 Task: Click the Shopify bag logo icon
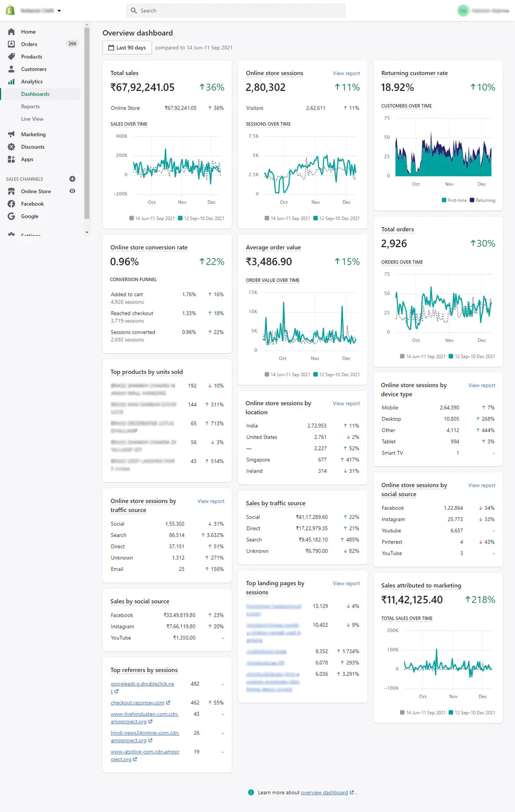[10, 10]
